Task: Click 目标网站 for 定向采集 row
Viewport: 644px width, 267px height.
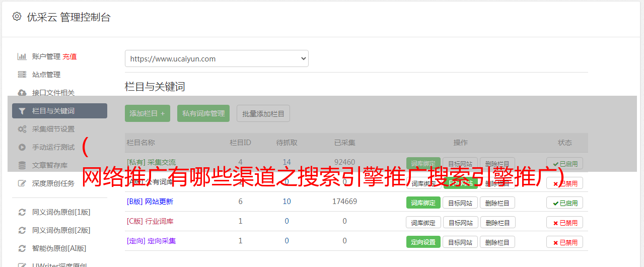Action: 460,242
